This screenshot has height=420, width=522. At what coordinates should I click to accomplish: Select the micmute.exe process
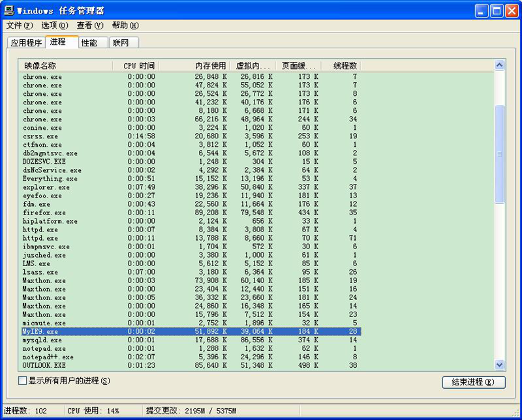coord(191,323)
